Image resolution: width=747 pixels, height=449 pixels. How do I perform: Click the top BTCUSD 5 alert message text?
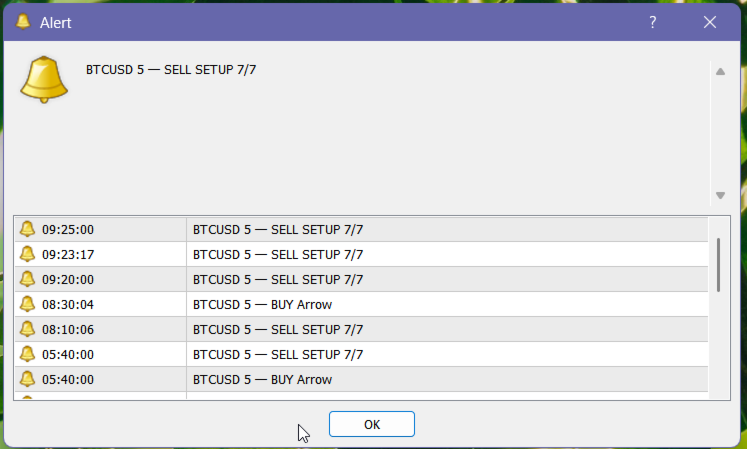pos(171,70)
